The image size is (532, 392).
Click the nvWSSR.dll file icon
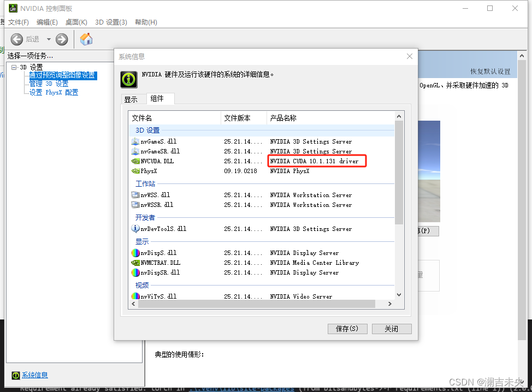point(135,205)
